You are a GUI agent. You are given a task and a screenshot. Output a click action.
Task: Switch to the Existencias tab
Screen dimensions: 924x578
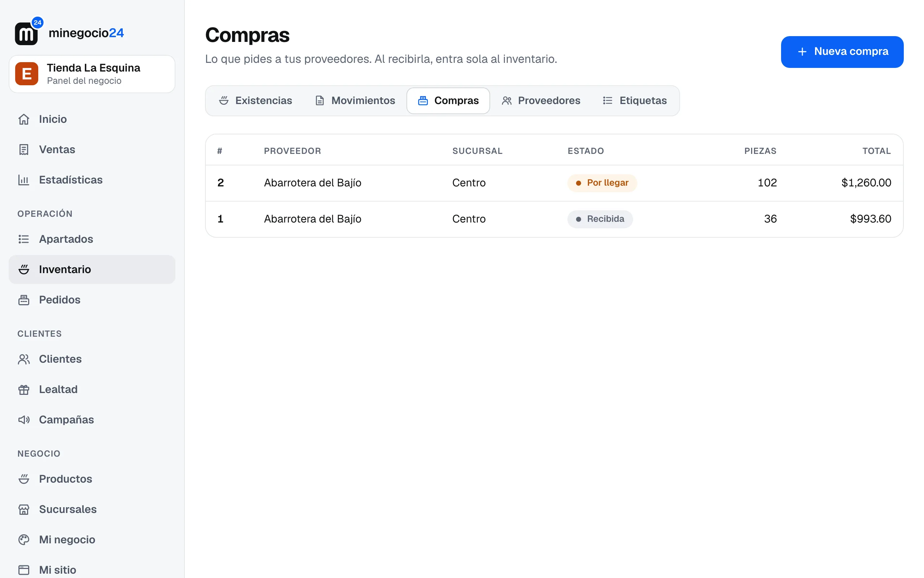(x=256, y=100)
